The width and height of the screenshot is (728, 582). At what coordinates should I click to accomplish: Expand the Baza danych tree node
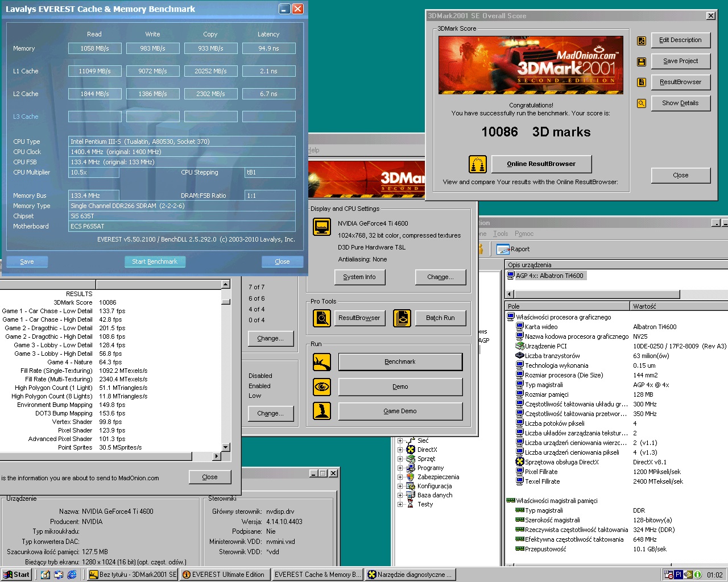(400, 495)
